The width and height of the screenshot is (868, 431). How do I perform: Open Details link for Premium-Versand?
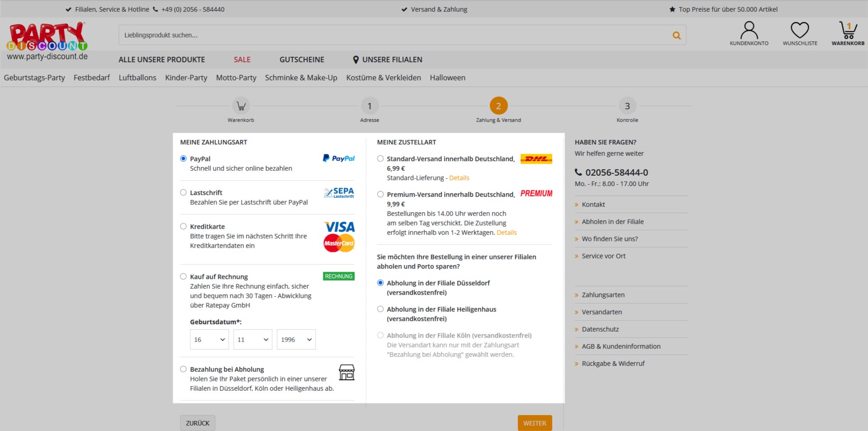(x=506, y=233)
